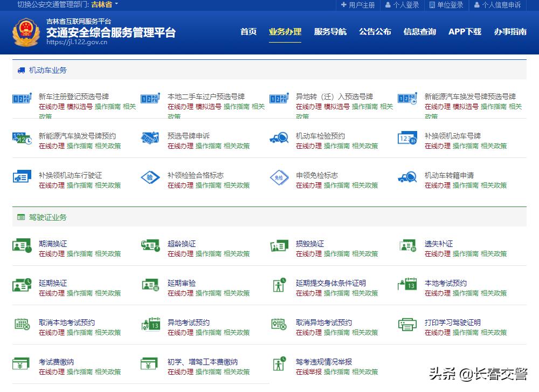Click the 异地转(迁)入预选号牌 icon
This screenshot has height=392, width=539.
279,98
